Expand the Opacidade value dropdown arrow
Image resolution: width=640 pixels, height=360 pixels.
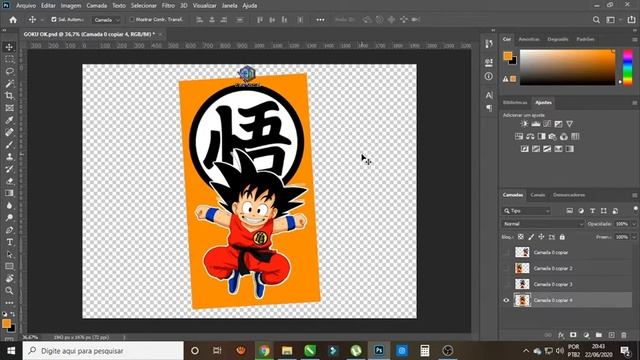(x=634, y=224)
